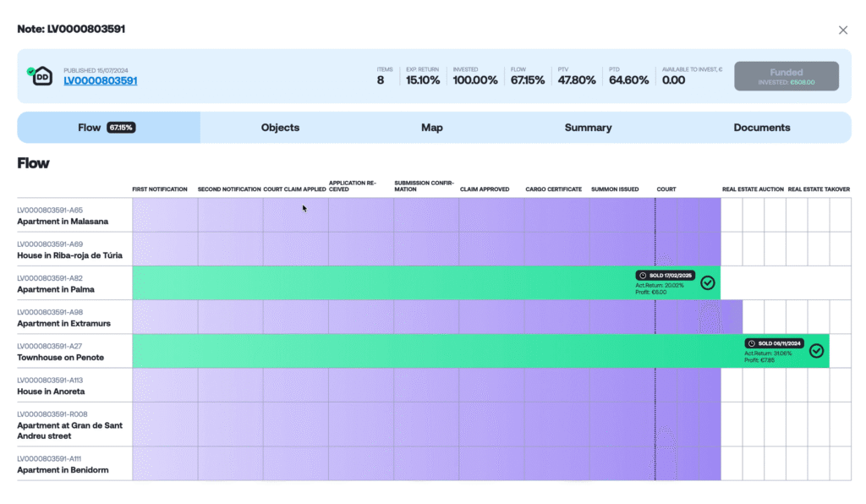Click the green verified badge on logo
Viewport: 866px width, 504px height.
[x=31, y=71]
